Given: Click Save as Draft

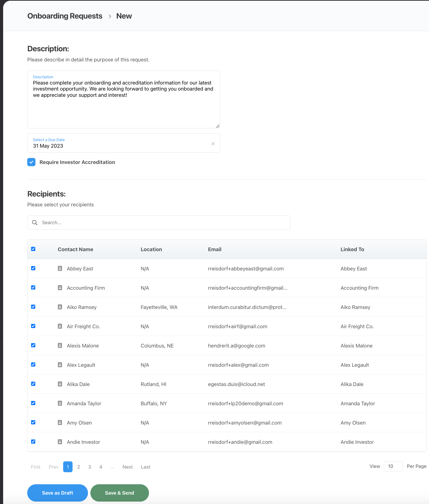Looking at the screenshot, I should (x=57, y=493).
